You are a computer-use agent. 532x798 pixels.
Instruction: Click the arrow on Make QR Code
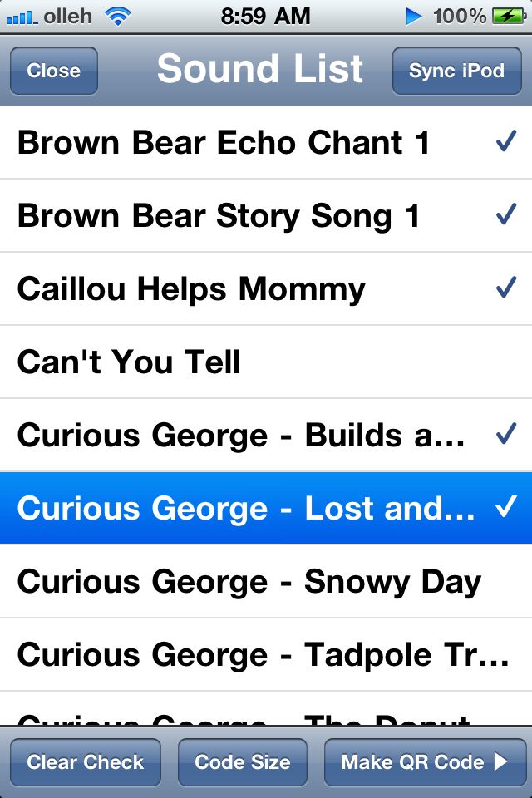(501, 761)
